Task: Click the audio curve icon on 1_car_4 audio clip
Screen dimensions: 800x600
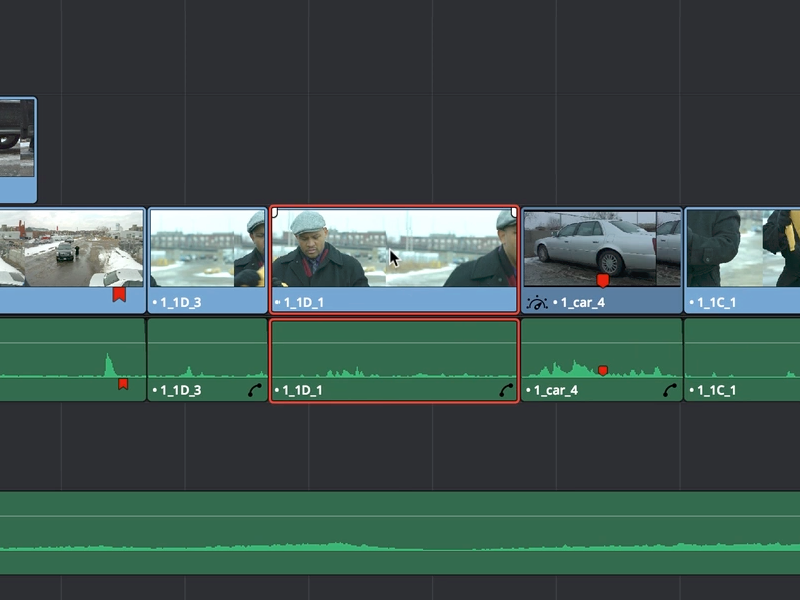Action: coord(670,390)
